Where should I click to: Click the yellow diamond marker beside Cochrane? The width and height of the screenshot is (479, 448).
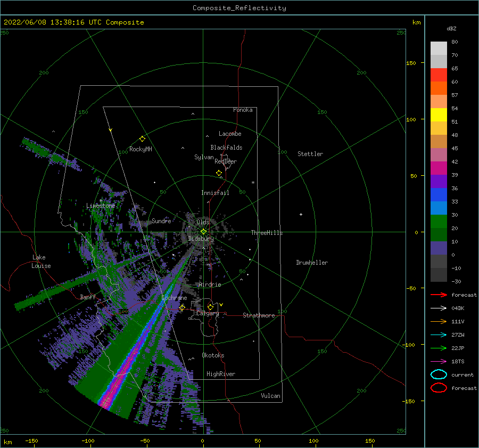tap(182, 307)
